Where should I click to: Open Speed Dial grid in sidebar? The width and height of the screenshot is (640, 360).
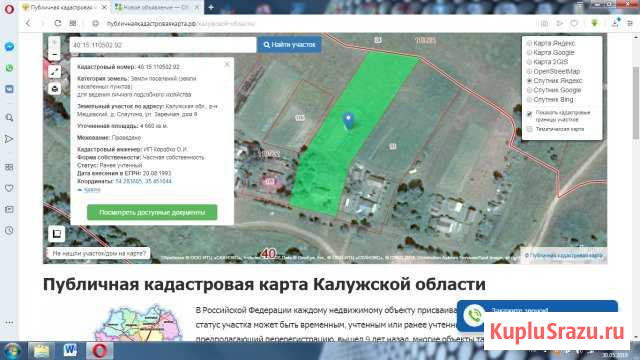click(9, 167)
